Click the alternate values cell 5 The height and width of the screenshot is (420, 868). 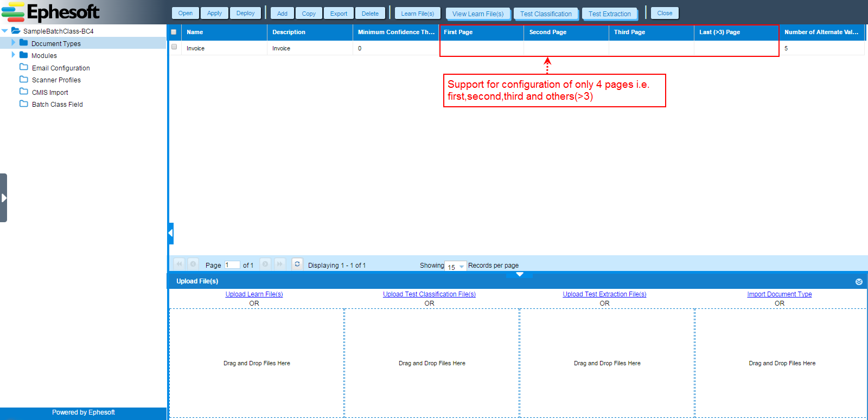[x=822, y=48]
